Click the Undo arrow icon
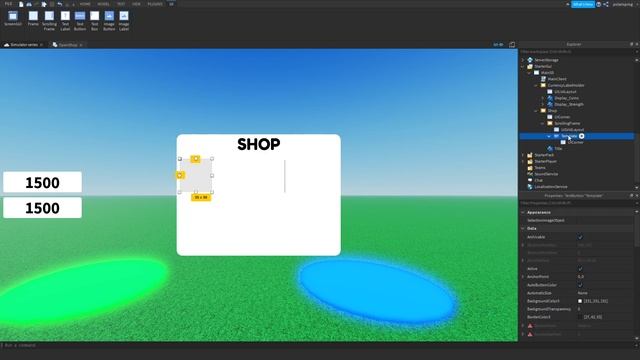The height and width of the screenshot is (360, 640). (60, 4)
